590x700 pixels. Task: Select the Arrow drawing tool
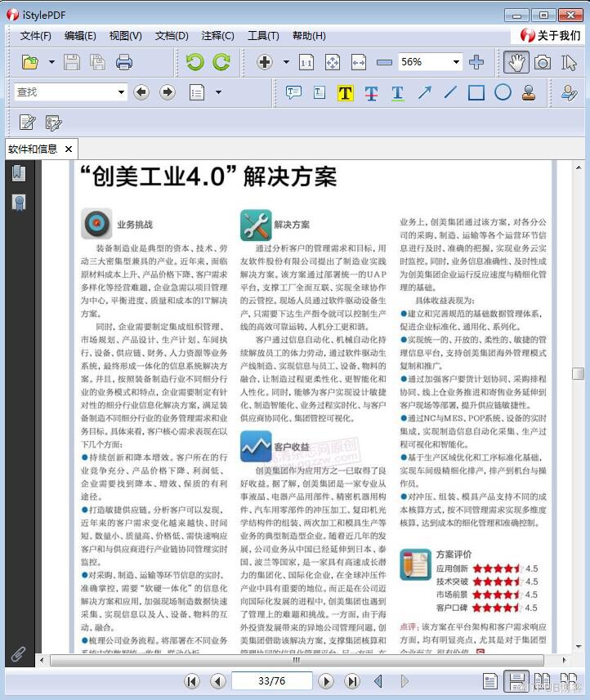(x=425, y=92)
